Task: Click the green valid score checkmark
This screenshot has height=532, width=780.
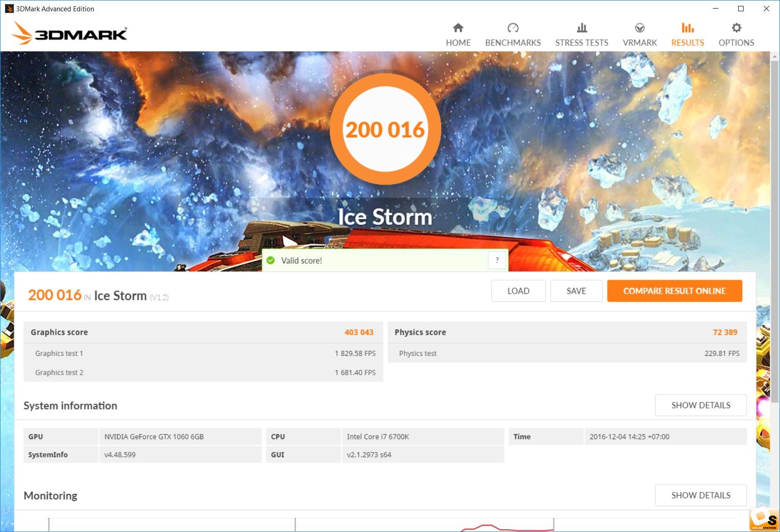Action: click(271, 260)
